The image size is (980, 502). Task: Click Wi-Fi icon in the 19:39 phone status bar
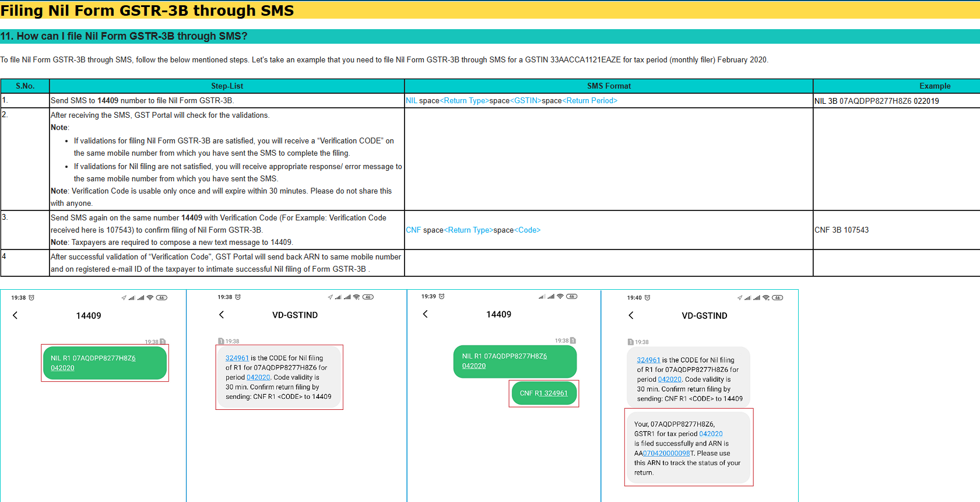tap(560, 296)
